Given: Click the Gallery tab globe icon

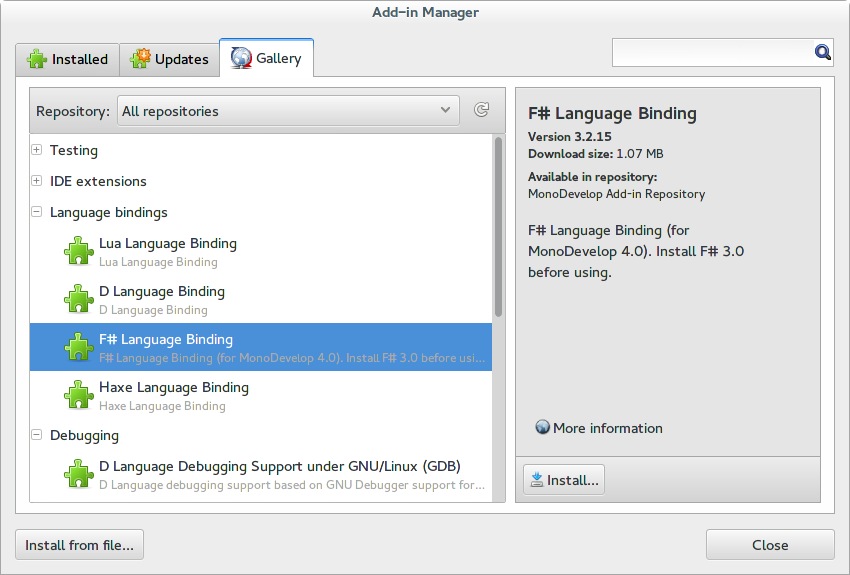Looking at the screenshot, I should [x=241, y=57].
